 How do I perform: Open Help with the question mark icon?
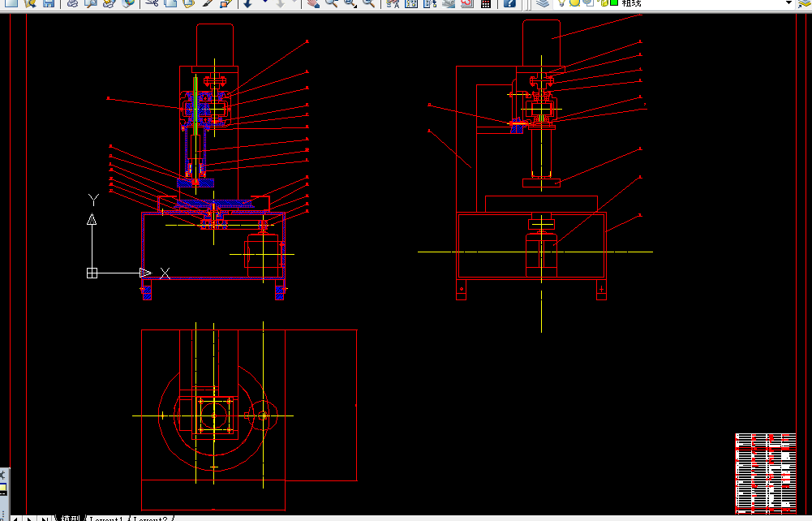click(509, 3)
